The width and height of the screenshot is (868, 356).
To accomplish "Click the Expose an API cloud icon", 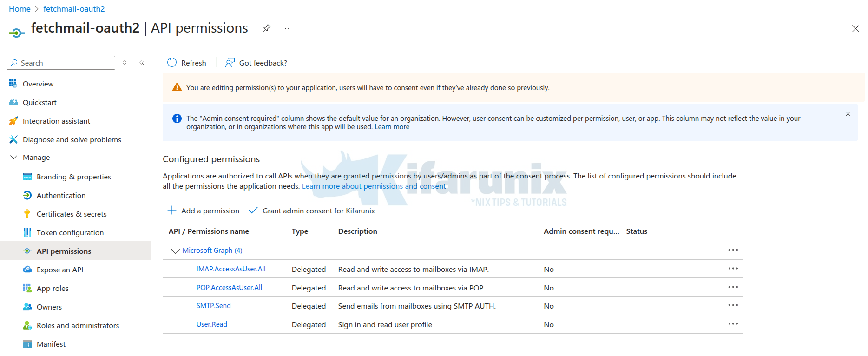I will 27,270.
